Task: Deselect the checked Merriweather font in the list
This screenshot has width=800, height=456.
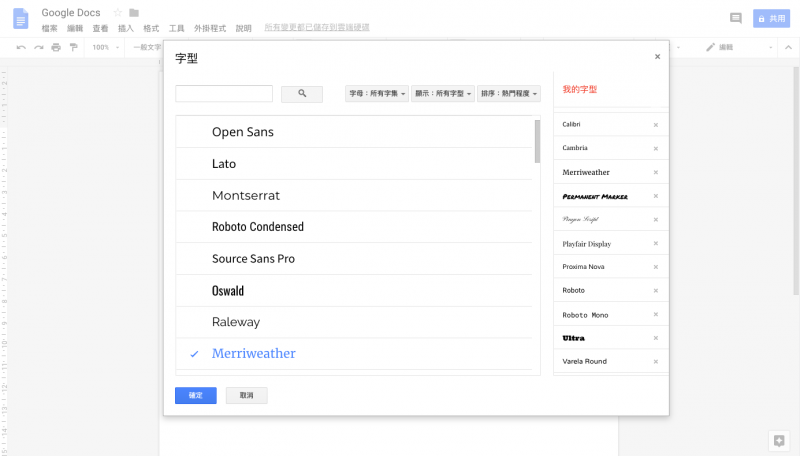Action: point(354,353)
